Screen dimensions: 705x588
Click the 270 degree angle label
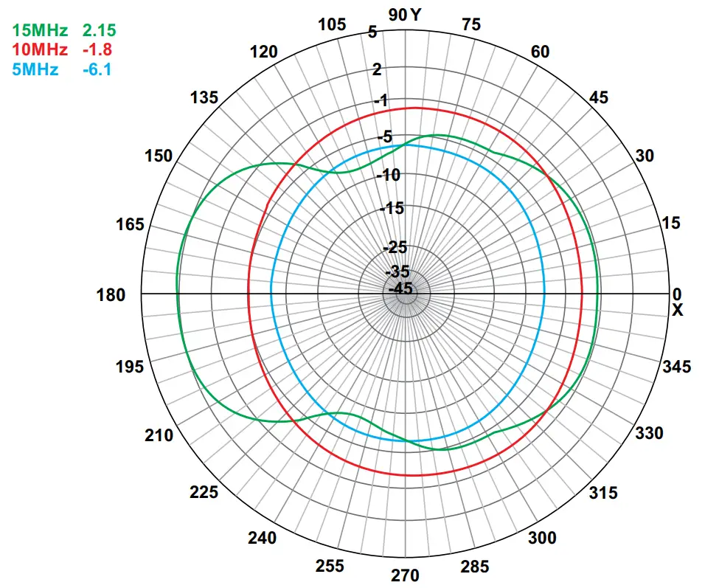[x=405, y=575]
